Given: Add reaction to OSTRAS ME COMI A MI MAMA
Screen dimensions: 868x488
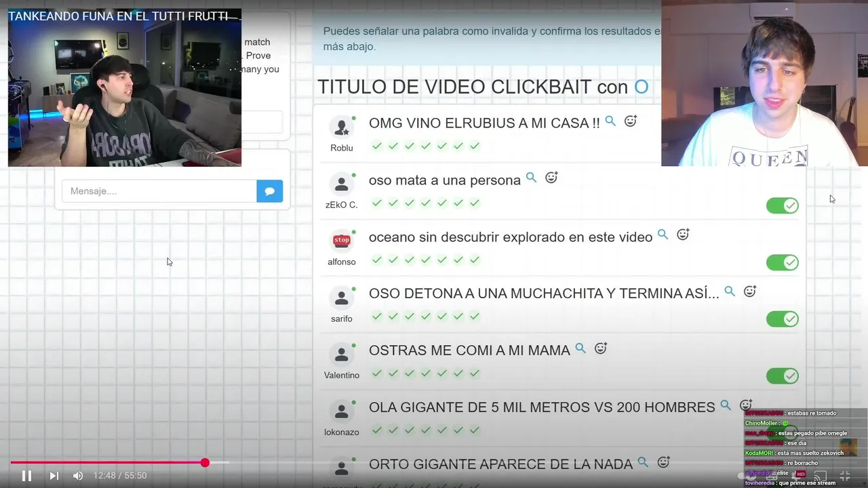Looking at the screenshot, I should click(x=601, y=349).
